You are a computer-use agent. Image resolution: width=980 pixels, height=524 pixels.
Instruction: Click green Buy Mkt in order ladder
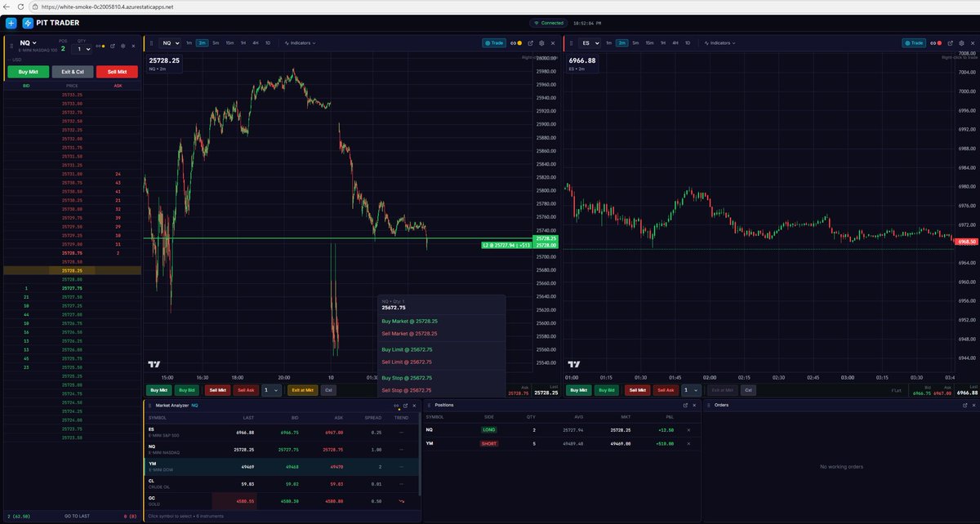pyautogui.click(x=28, y=72)
